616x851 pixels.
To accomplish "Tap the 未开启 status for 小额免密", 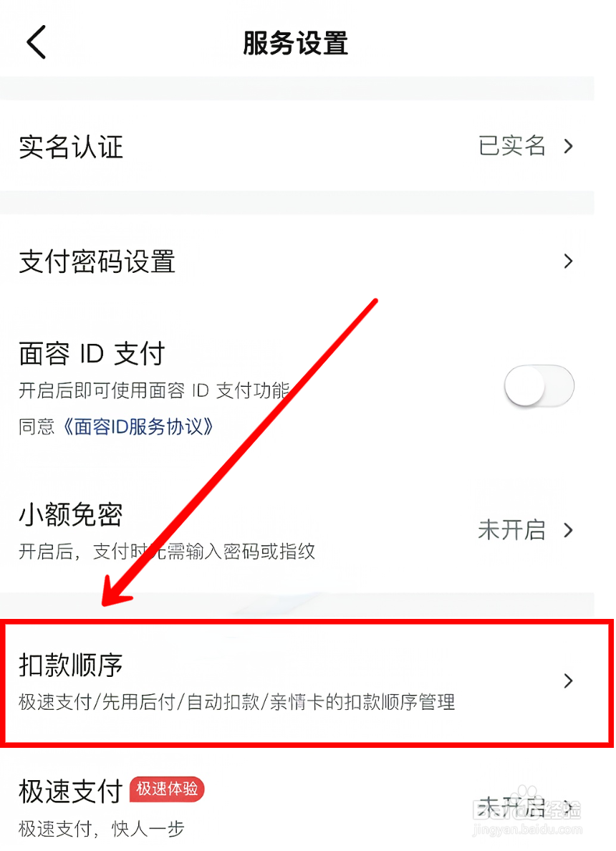I will 512,530.
